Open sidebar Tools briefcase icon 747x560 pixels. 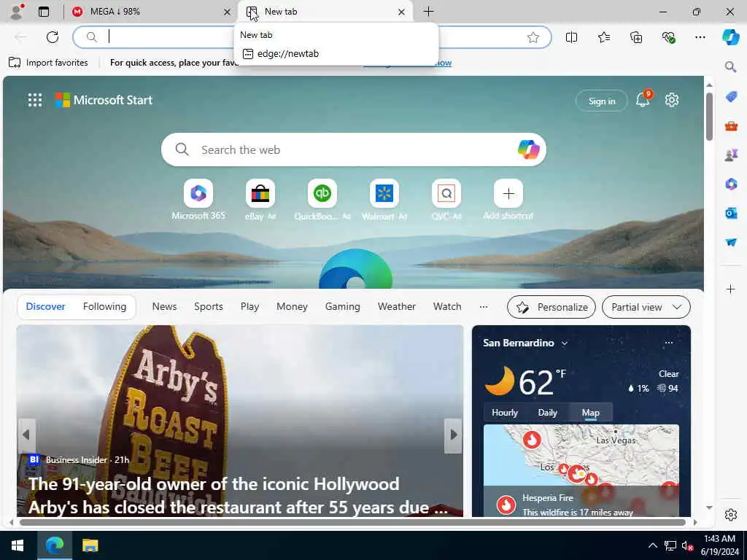[731, 125]
